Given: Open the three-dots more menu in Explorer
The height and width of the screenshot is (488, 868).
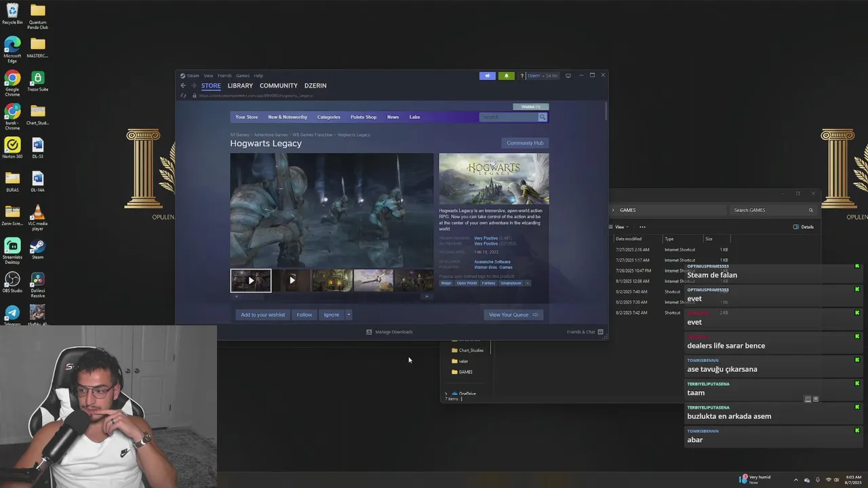Looking at the screenshot, I should pos(642,227).
